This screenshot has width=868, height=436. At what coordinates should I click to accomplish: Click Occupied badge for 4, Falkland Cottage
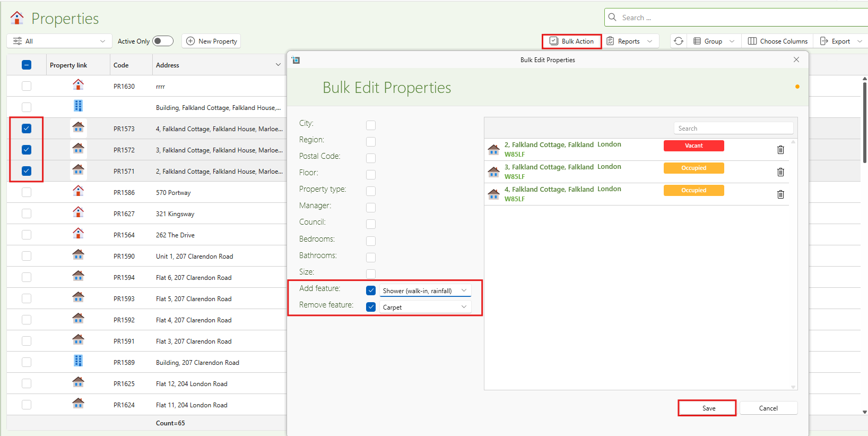[x=694, y=190]
